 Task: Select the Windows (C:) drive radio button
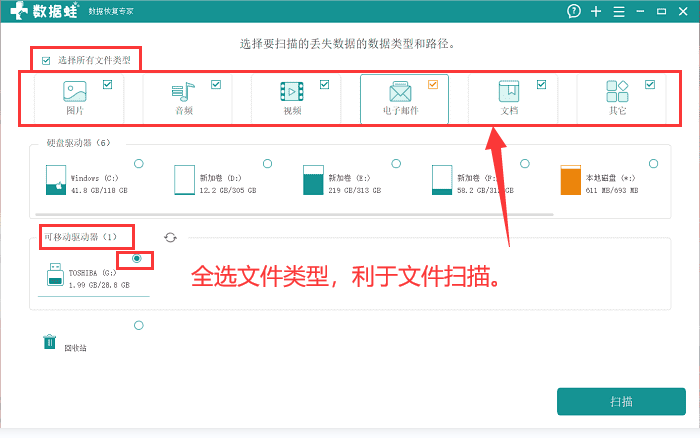coord(138,163)
